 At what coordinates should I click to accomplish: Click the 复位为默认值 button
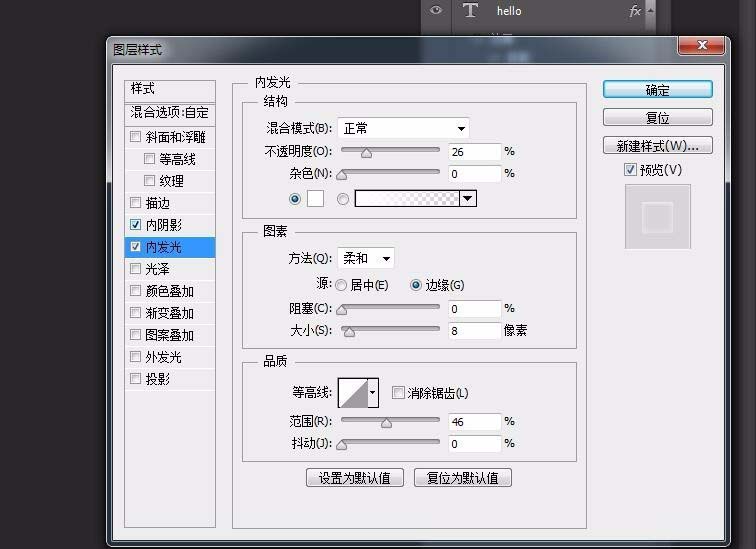[x=463, y=478]
